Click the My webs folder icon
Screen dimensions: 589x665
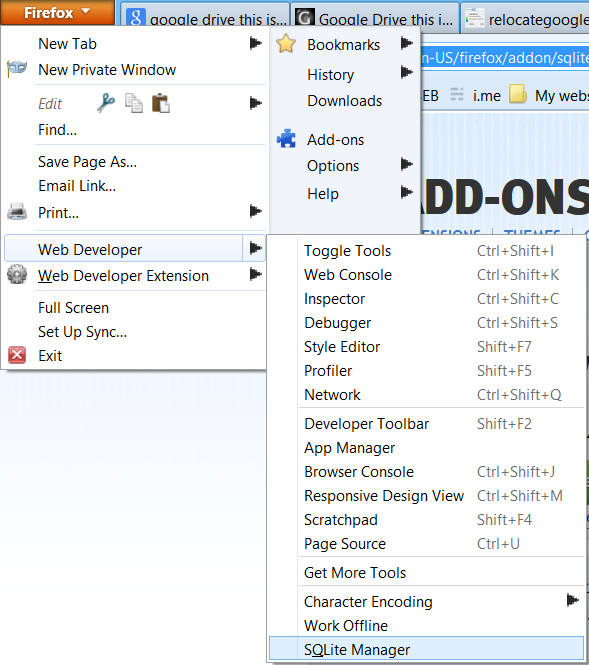pos(518,94)
